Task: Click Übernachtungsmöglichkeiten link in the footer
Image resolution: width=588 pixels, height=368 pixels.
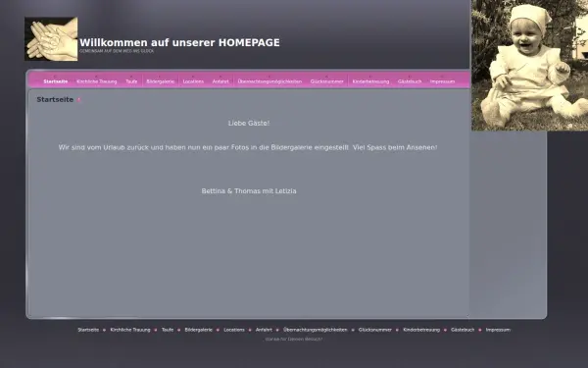Action: (x=316, y=330)
